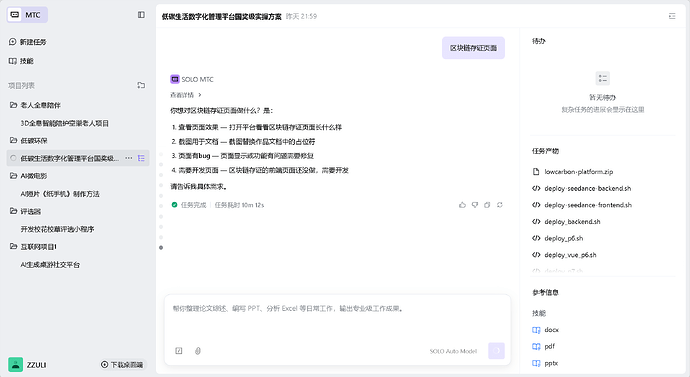Viewport: 690px width, 377px height.
Task: Open deploy_p6.sh file
Action: pyautogui.click(x=558, y=238)
